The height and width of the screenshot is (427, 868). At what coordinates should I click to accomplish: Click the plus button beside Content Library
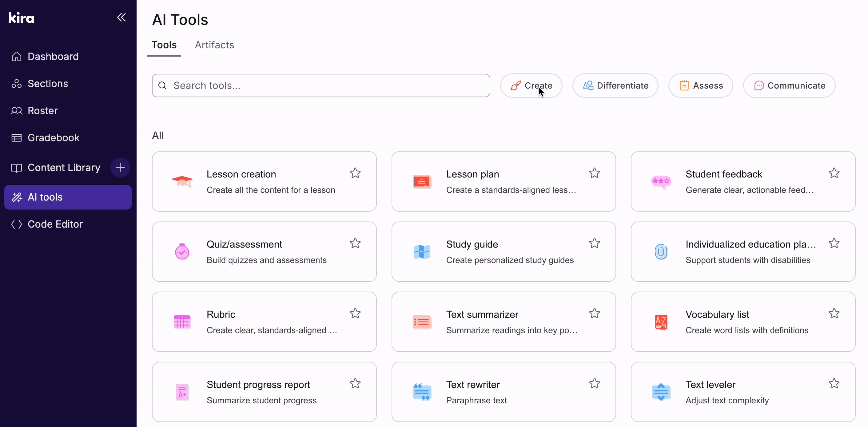[120, 167]
